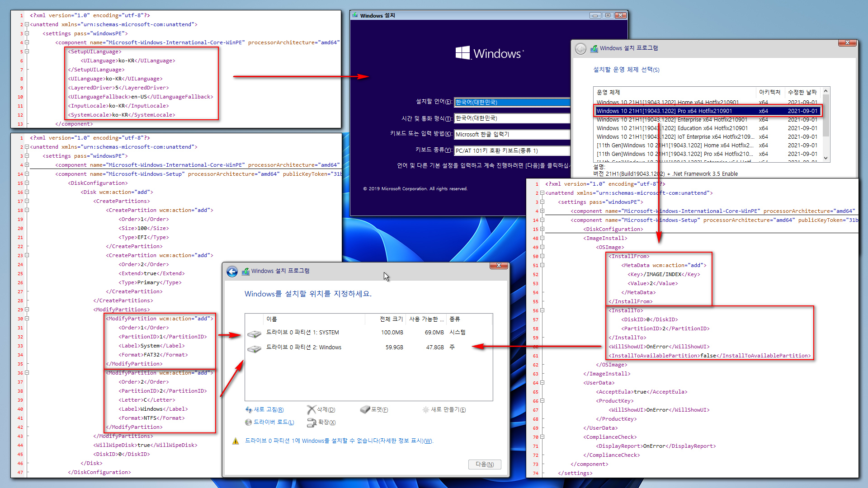Collapse the ImageInstall fold marker at line 48

click(x=542, y=238)
